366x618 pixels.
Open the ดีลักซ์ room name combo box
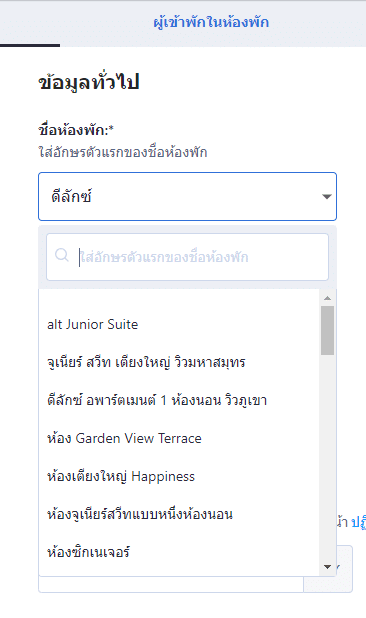pyautogui.click(x=188, y=196)
